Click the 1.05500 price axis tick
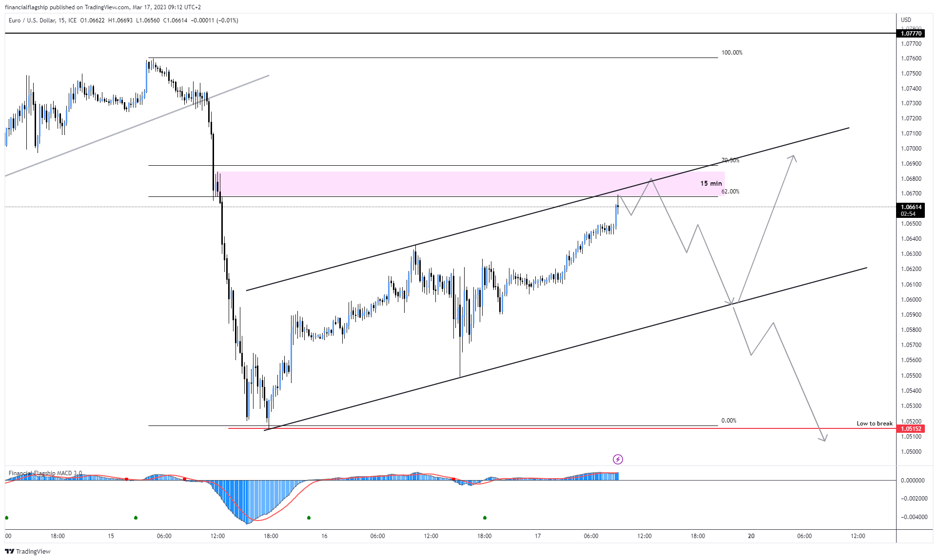The height and width of the screenshot is (560, 938). click(911, 376)
